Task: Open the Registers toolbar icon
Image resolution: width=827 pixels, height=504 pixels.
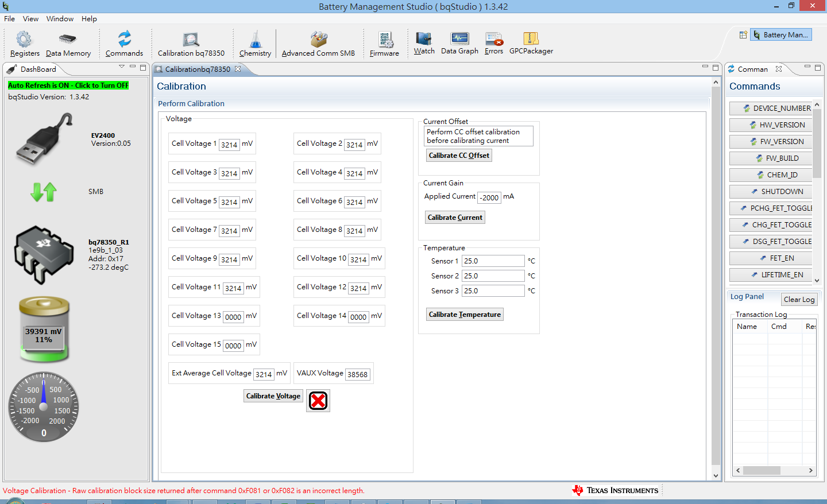Action: (x=24, y=40)
